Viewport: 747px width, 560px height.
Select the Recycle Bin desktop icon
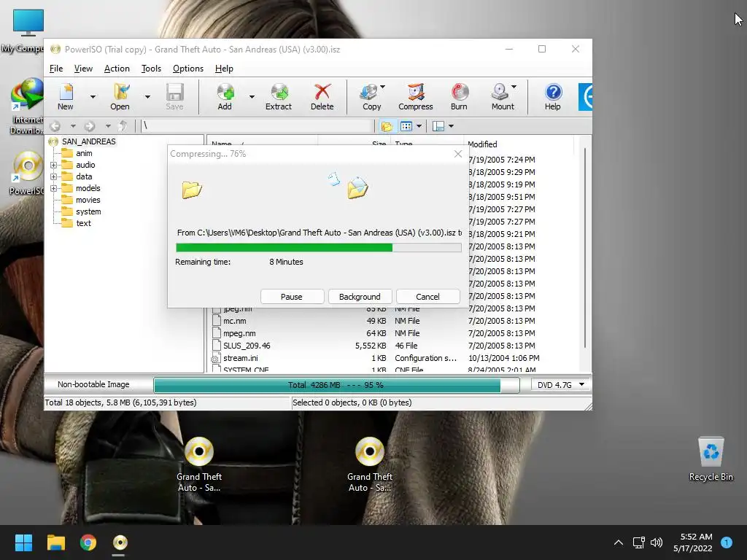tap(711, 459)
